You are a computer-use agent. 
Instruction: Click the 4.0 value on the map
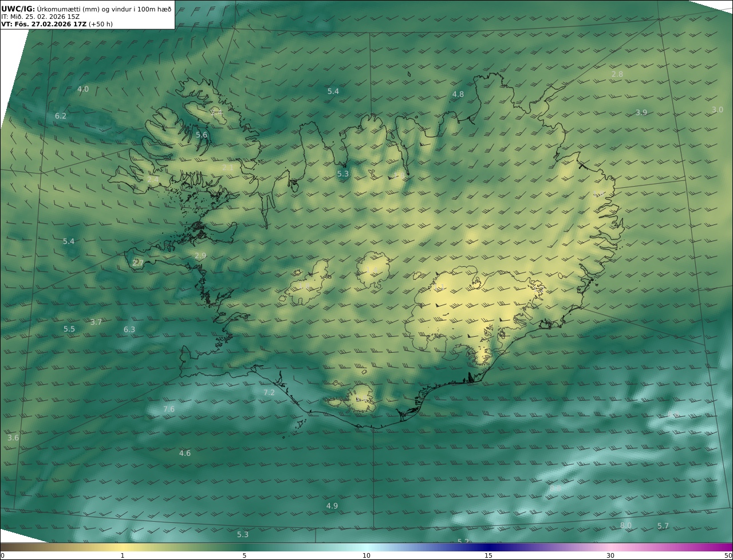pos(83,89)
